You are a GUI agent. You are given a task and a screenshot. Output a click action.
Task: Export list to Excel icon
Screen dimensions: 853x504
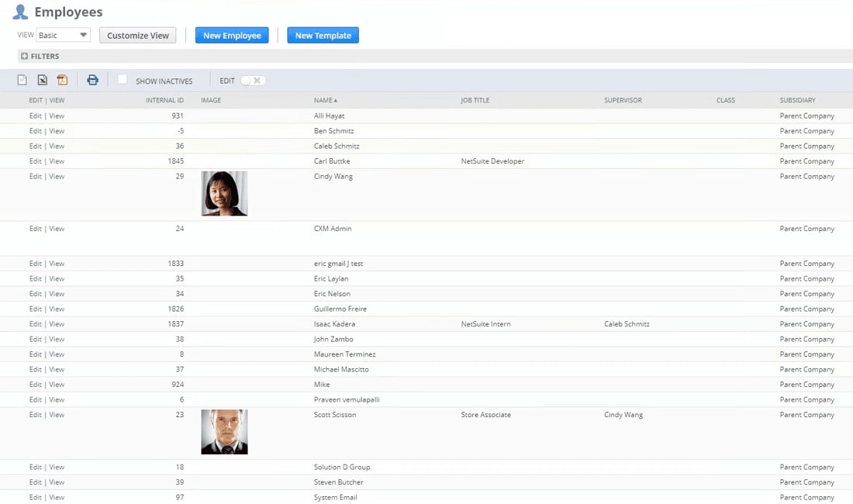pyautogui.click(x=42, y=81)
